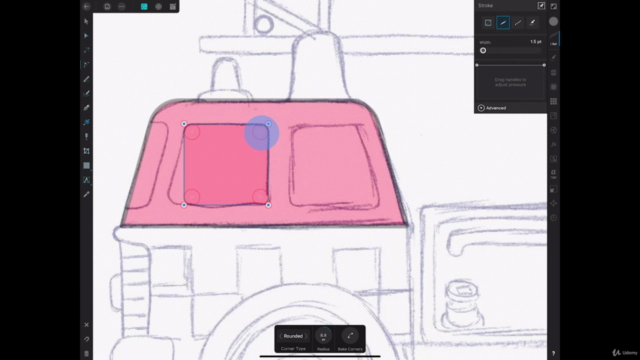Expand the Advanced stroke options
This screenshot has width=640, height=360.
point(492,108)
